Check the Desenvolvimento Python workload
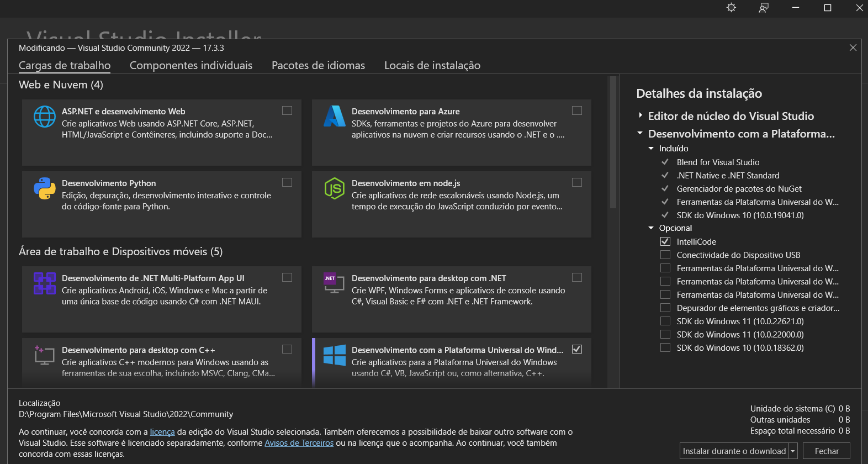 287,182
